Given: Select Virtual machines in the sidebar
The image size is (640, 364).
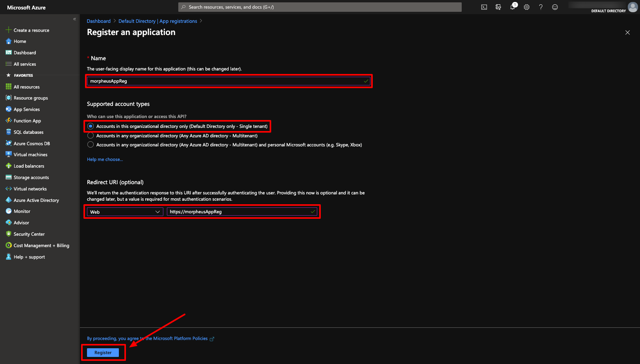Looking at the screenshot, I should click(30, 154).
